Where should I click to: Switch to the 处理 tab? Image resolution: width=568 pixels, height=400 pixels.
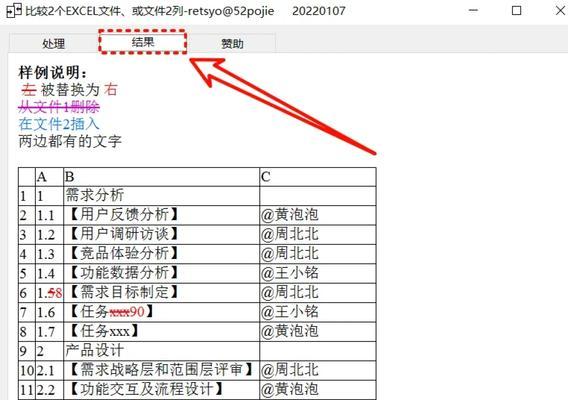54,44
